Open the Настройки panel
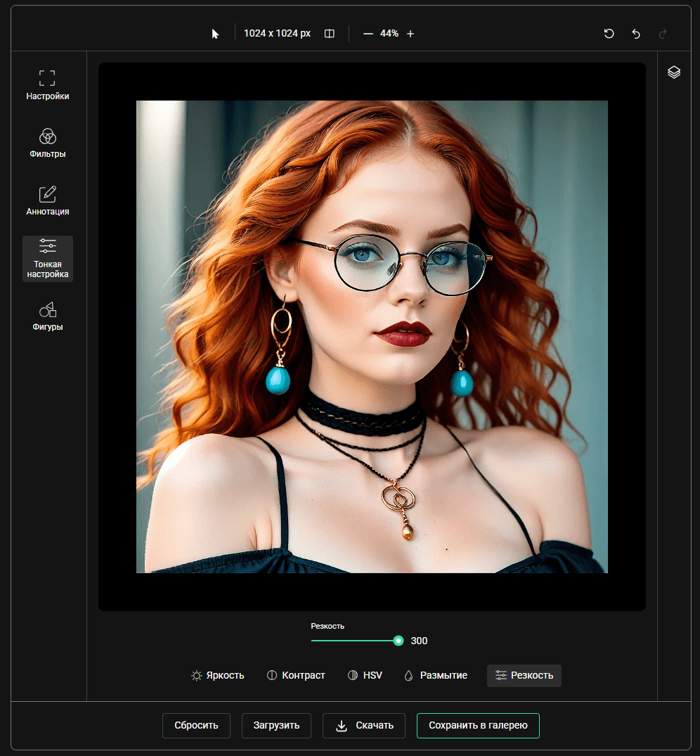Screen dimensions: 700x756 47,85
